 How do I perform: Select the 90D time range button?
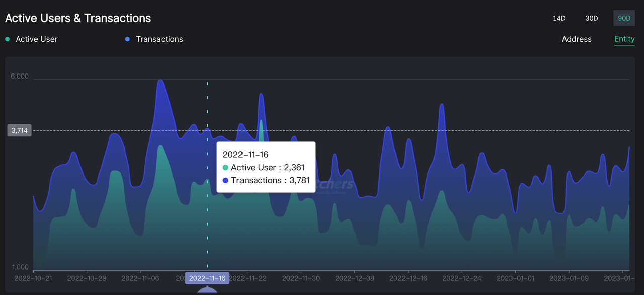[624, 18]
